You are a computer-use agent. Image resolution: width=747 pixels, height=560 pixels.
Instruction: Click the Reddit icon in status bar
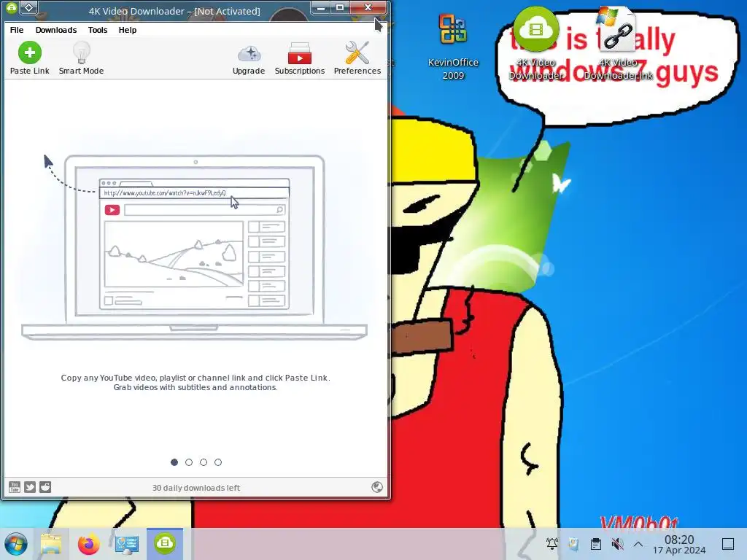coord(45,486)
